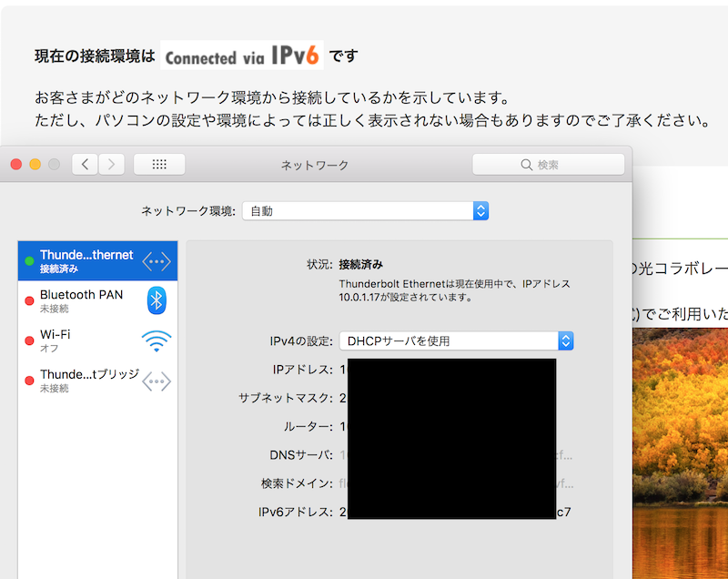Click the Thunderbolt bridge connection arrows icon
728x579 pixels.
pyautogui.click(x=157, y=381)
